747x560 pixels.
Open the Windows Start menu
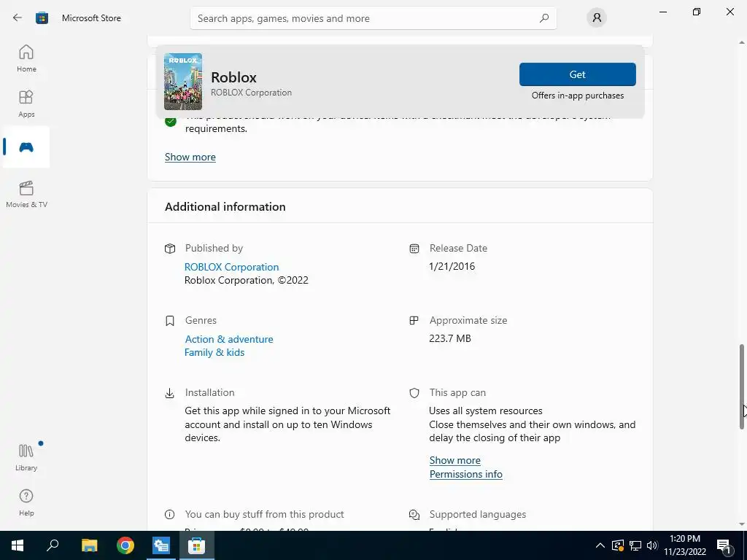coord(18,545)
